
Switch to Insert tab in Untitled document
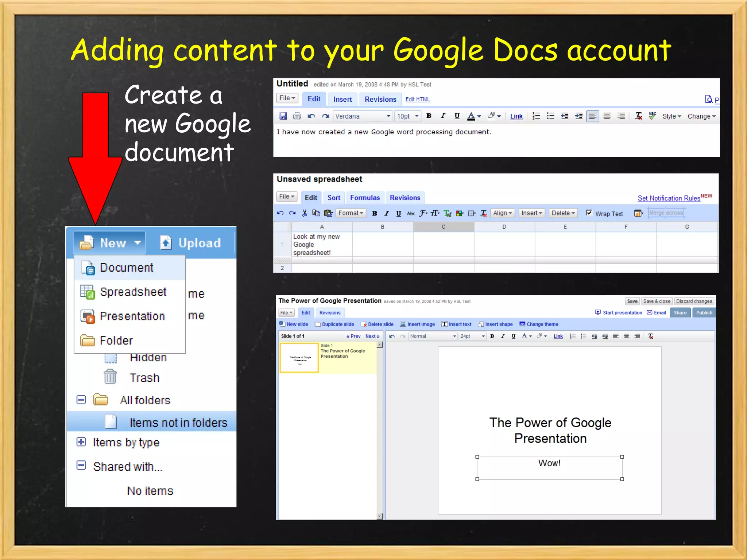point(342,99)
